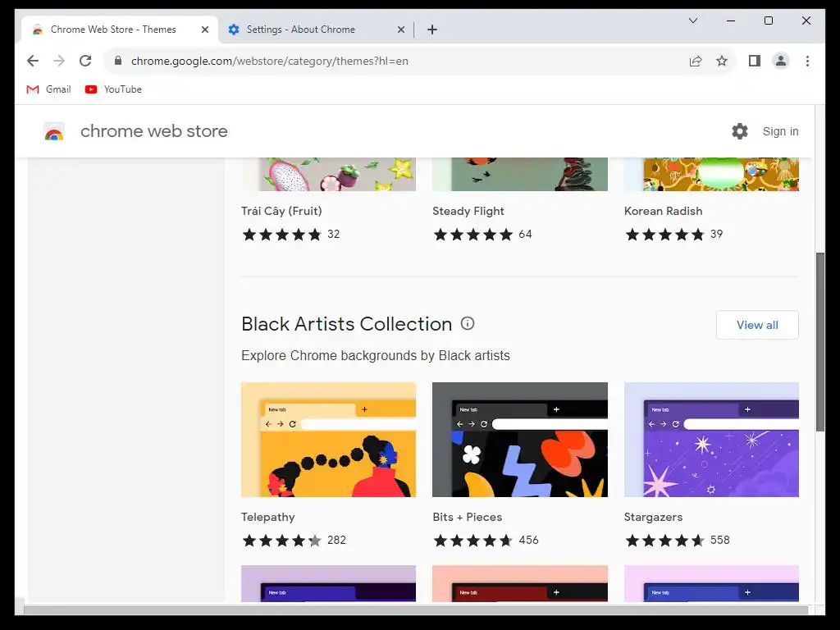Open the YouTube bookmark
This screenshot has width=840, height=630.
(x=113, y=89)
